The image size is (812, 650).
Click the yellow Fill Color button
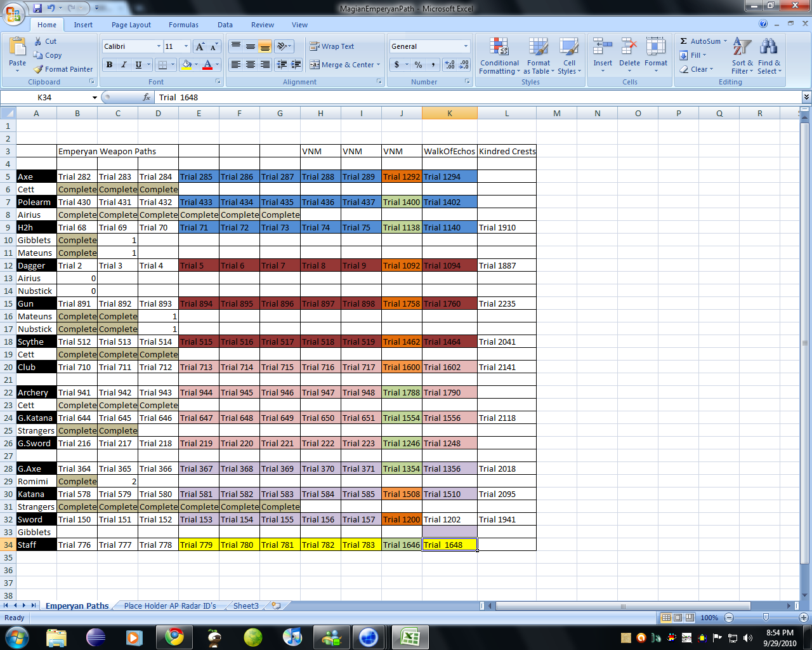187,65
